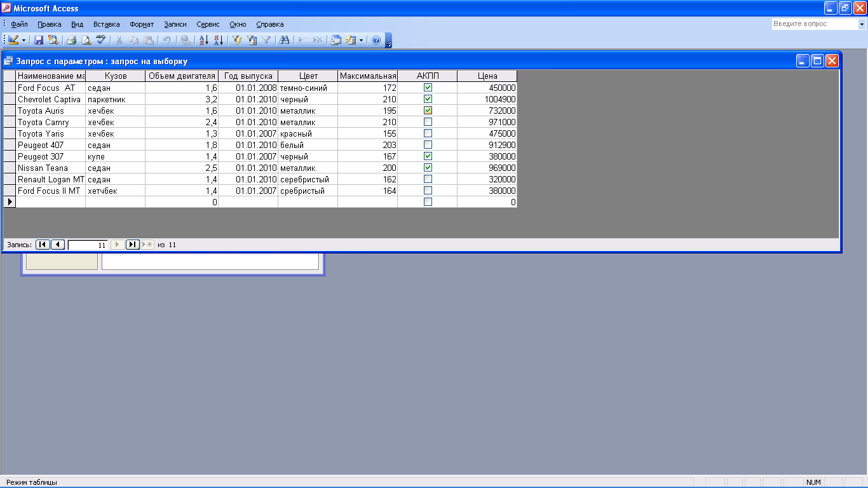Click the Cut scissors icon

tap(119, 40)
